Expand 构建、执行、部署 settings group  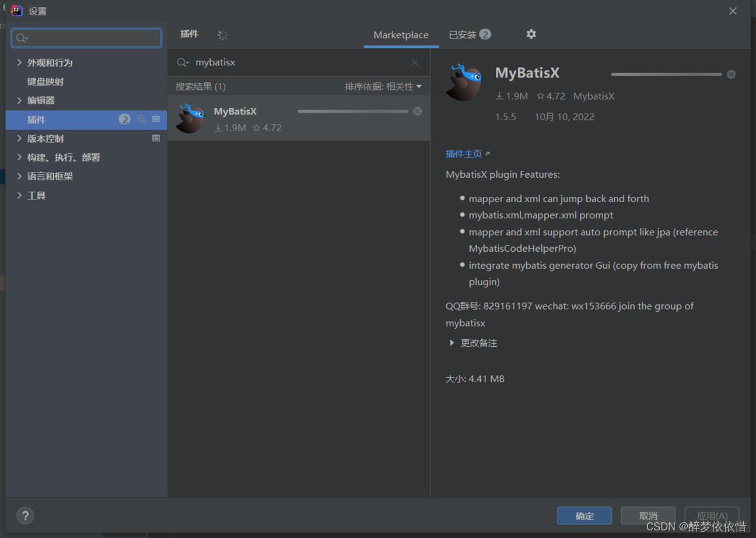point(19,157)
